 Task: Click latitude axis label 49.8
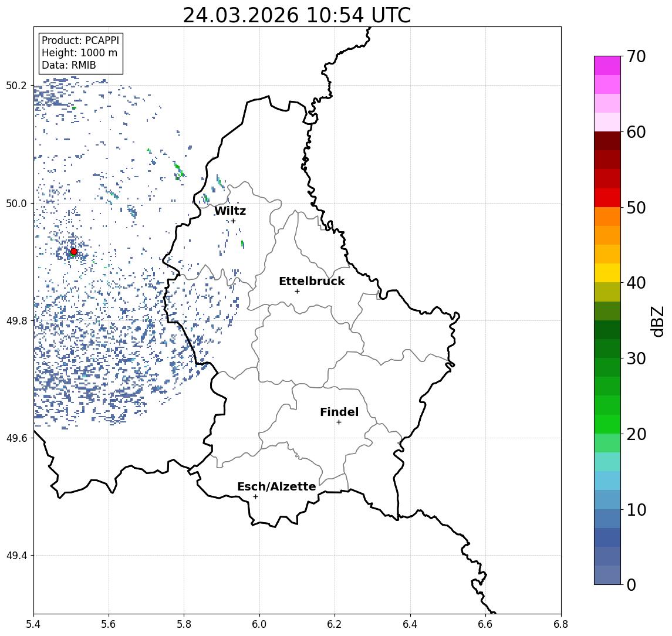(16, 320)
